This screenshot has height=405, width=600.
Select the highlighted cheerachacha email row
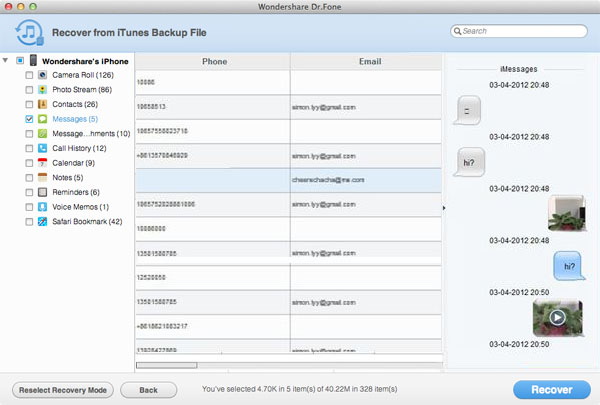click(x=289, y=180)
